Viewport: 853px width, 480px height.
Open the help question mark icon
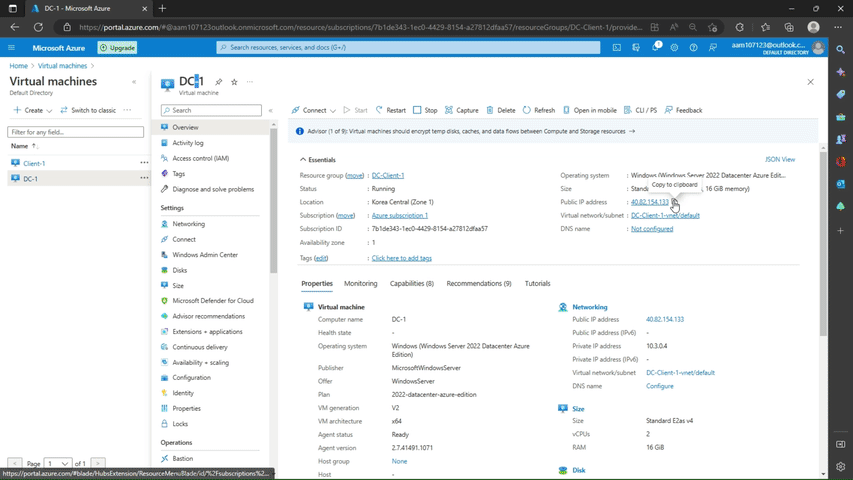[693, 48]
